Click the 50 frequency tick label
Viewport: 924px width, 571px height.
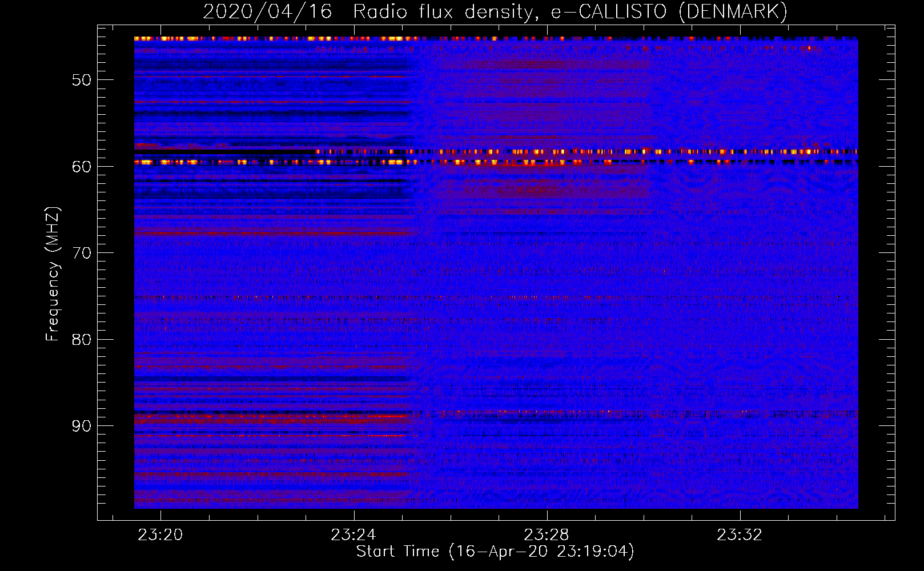click(x=81, y=80)
